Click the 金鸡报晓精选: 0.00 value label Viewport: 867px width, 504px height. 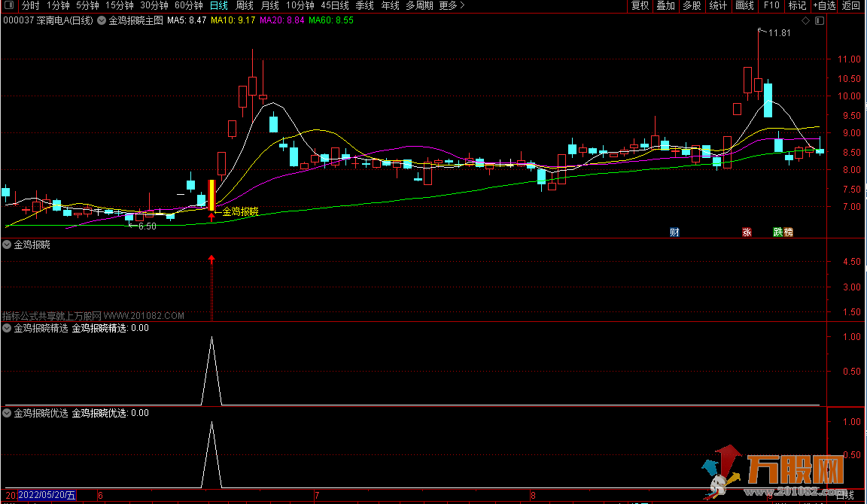tap(110, 328)
